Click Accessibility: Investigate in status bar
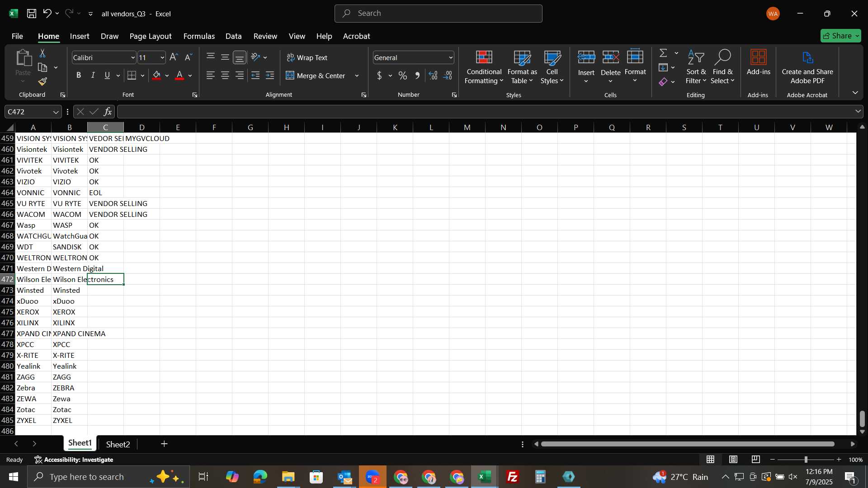Image resolution: width=868 pixels, height=488 pixels. (x=74, y=460)
